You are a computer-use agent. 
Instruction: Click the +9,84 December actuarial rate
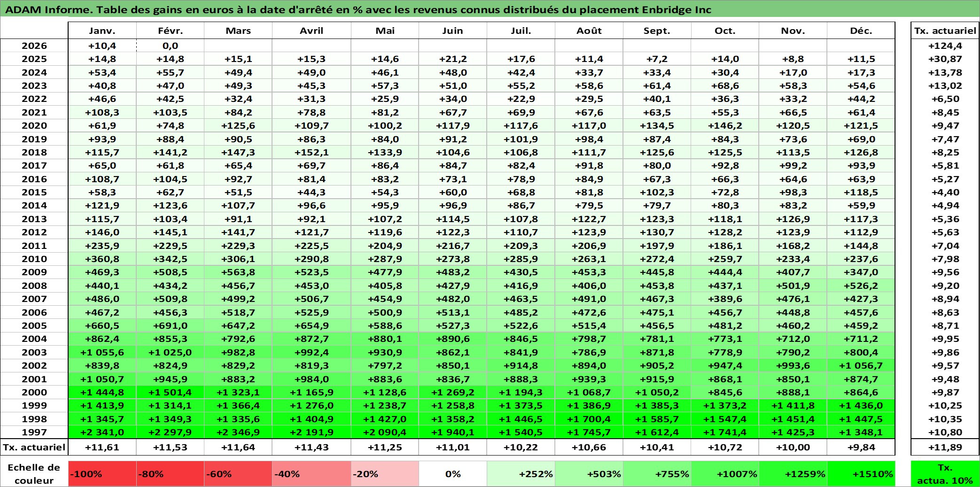click(861, 447)
